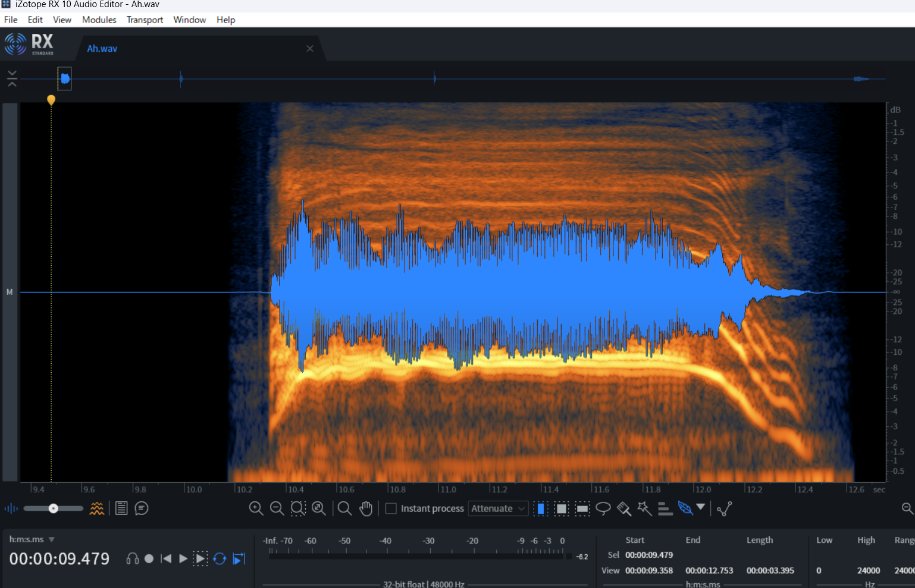Enable the Instant process checkbox
Image resolution: width=915 pixels, height=588 pixels.
click(x=391, y=508)
